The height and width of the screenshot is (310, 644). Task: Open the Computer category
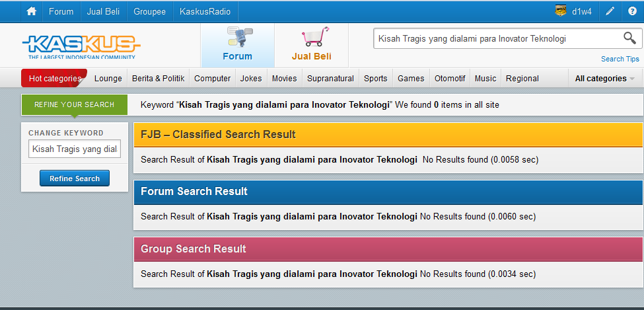212,79
